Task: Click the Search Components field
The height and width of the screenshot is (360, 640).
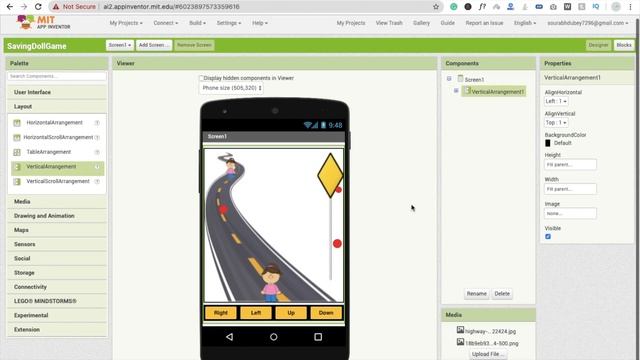Action: pyautogui.click(x=57, y=76)
